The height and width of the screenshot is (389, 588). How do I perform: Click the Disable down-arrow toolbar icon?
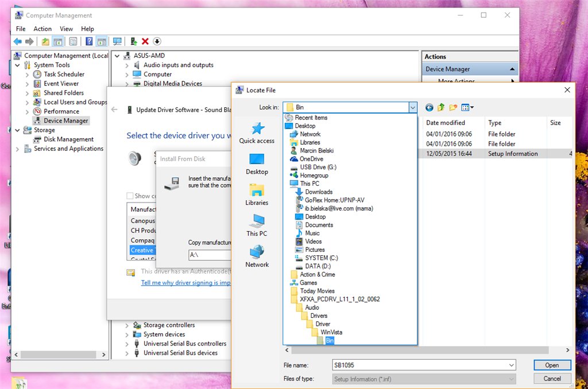157,42
